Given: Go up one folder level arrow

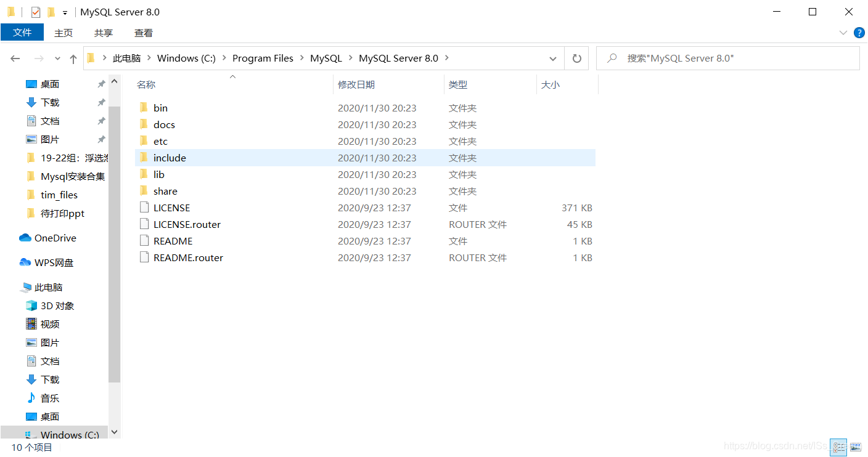Looking at the screenshot, I should click(73, 59).
